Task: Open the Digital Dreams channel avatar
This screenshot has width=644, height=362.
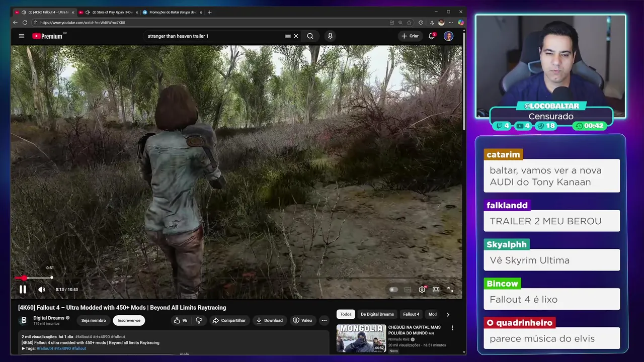Action: 24,320
